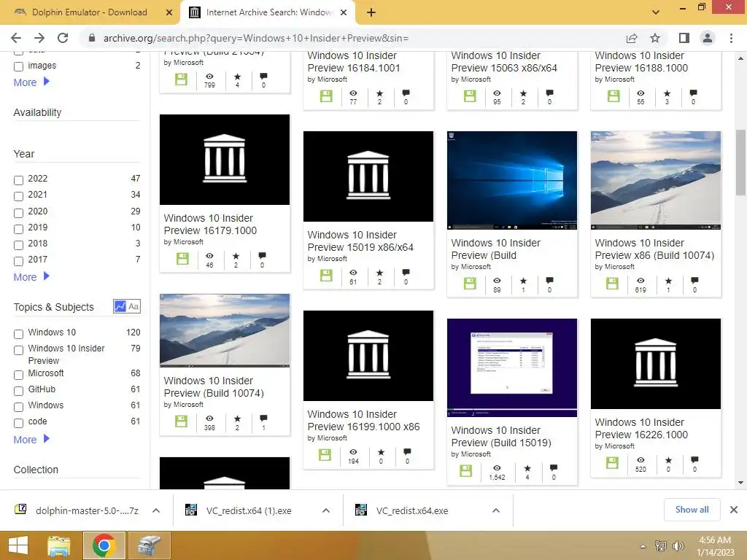This screenshot has height=560, width=747.
Task: Expand More under Year filters
Action: point(31,276)
